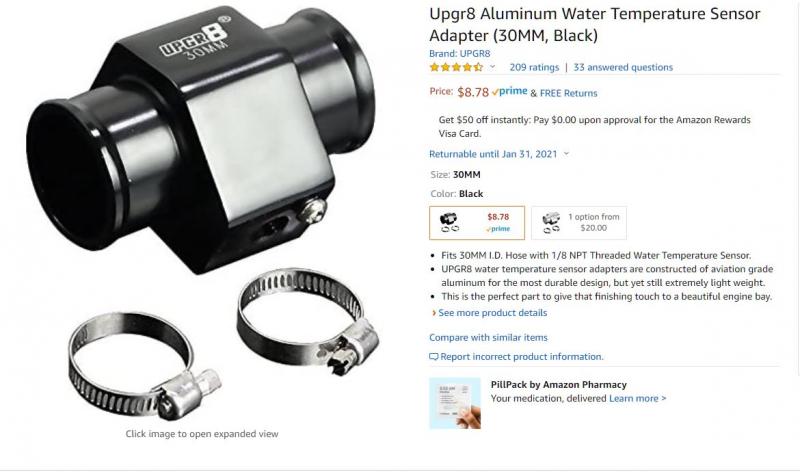
Task: Select the black adapter color swatch at $8.78
Action: point(477,223)
